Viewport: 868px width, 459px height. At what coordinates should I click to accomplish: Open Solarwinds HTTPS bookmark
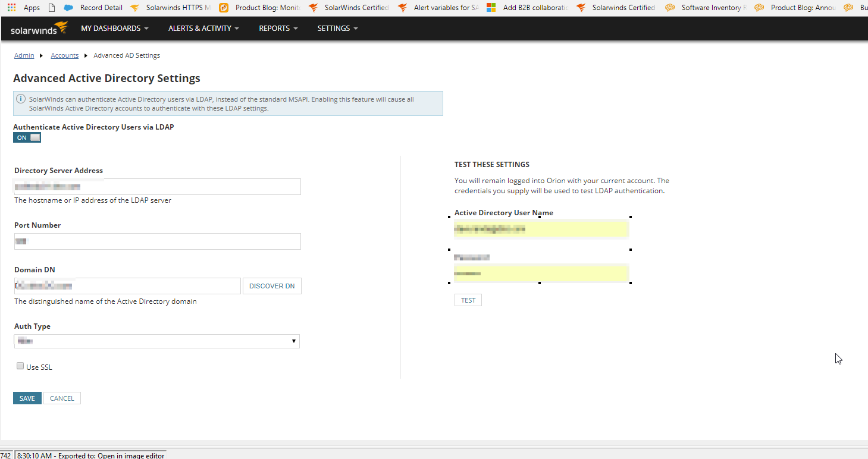178,8
